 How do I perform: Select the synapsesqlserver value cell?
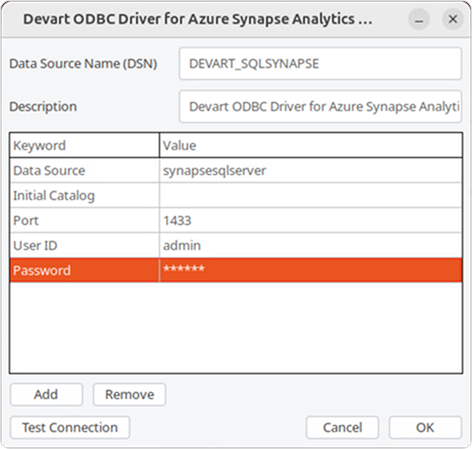click(311, 171)
